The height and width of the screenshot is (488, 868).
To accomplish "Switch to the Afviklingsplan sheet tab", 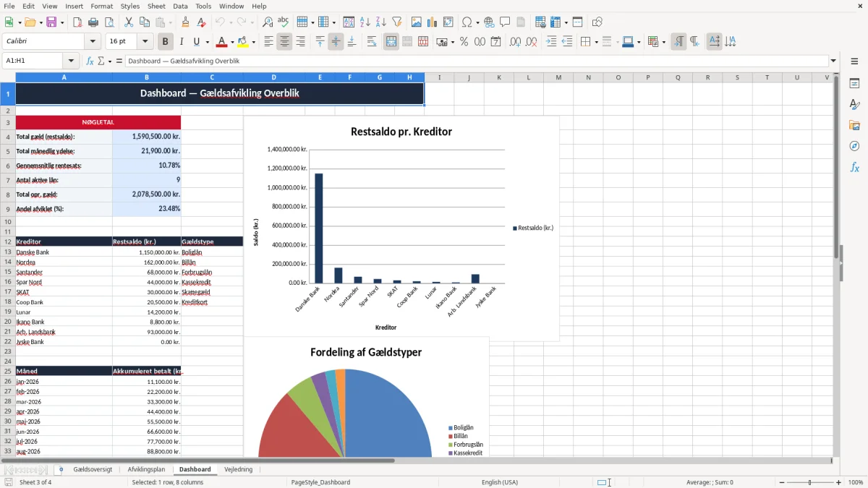I will point(146,469).
